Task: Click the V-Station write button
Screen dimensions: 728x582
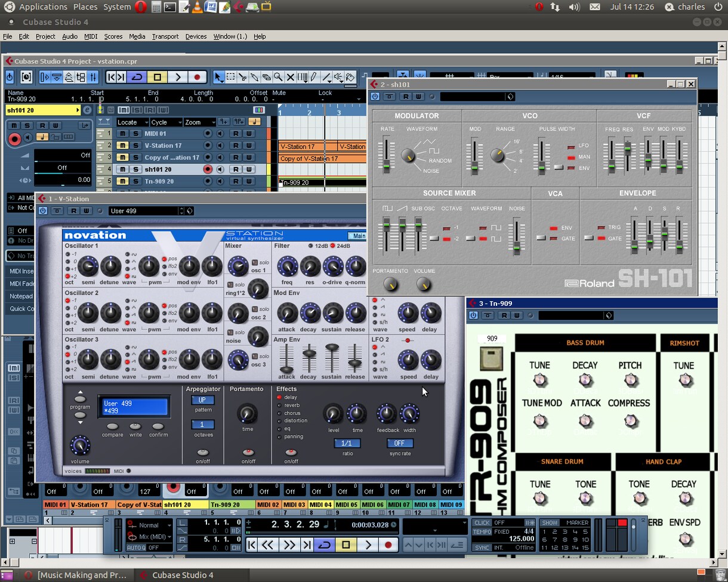Action: [135, 426]
